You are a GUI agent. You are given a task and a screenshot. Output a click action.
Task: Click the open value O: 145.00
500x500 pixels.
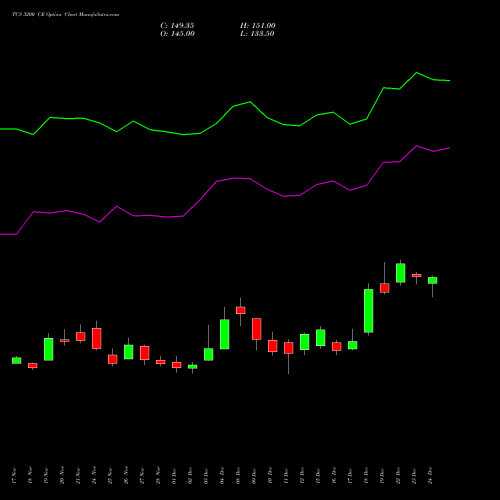click(177, 34)
